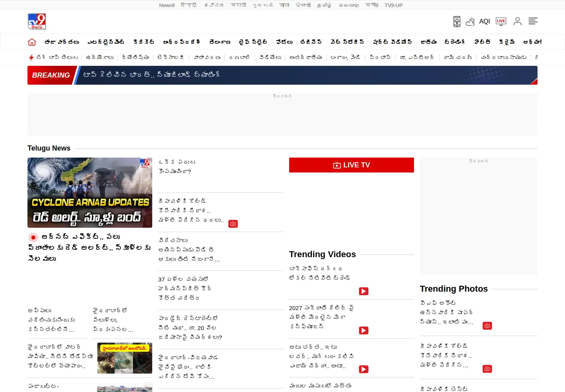Open the Rs. 20 thousand restaurant fine story
The height and width of the screenshot is (392, 565).
coord(190,328)
